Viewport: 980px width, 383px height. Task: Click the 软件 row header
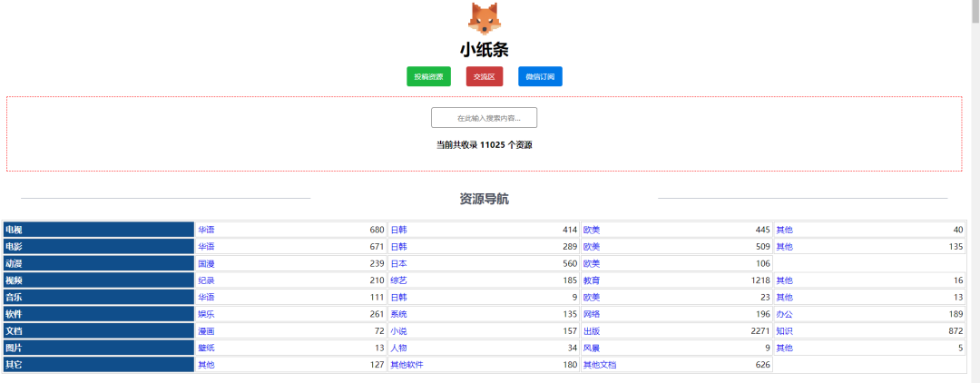[x=99, y=314]
